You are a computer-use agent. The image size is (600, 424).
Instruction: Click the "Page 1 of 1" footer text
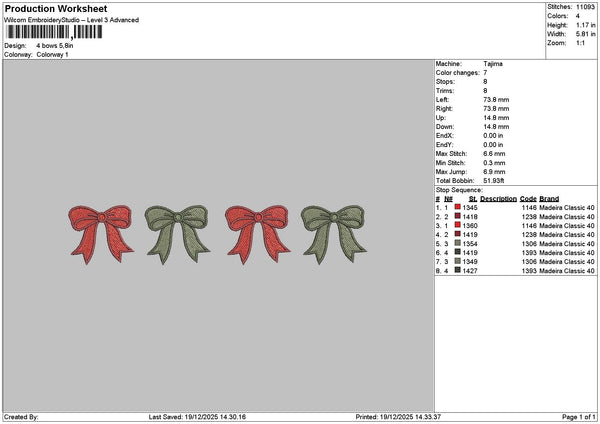pos(579,417)
